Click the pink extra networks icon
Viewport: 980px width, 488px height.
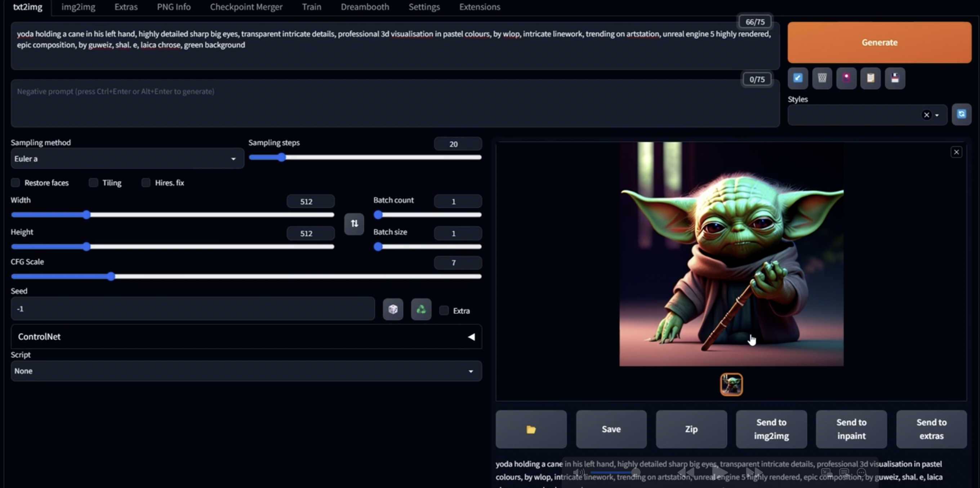(x=846, y=79)
